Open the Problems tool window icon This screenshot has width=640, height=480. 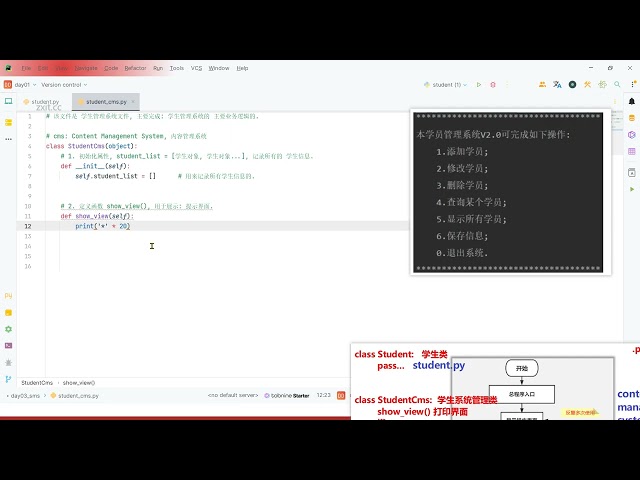tap(8, 362)
